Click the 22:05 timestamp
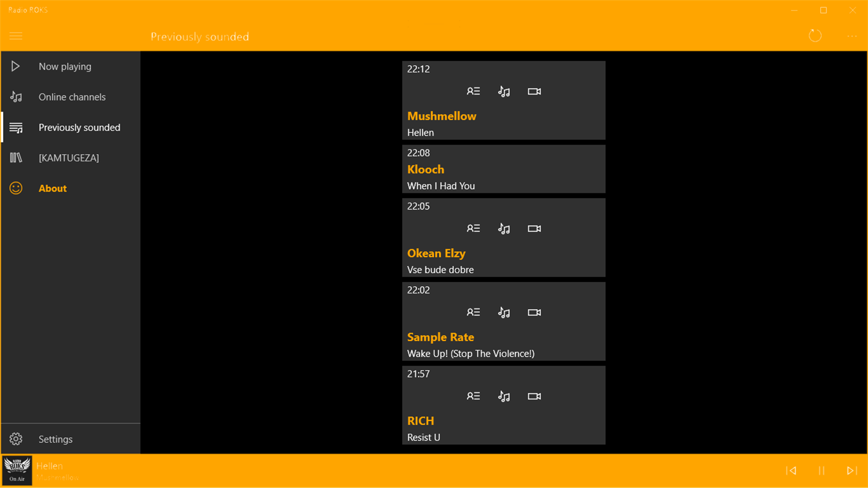 (418, 207)
